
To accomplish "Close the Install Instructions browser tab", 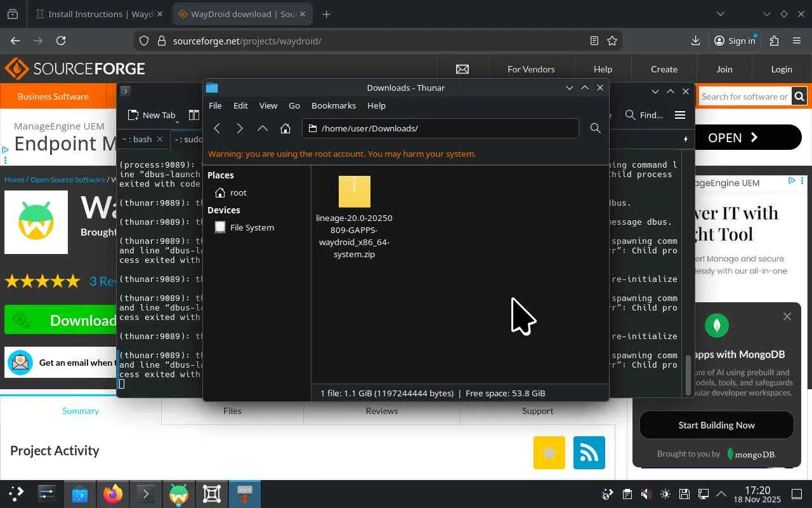I will (159, 14).
